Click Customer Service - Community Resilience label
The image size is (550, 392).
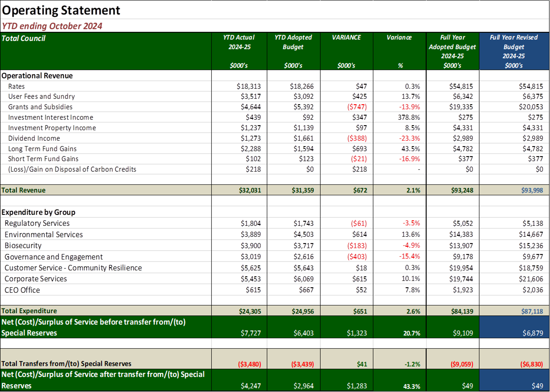(x=73, y=268)
